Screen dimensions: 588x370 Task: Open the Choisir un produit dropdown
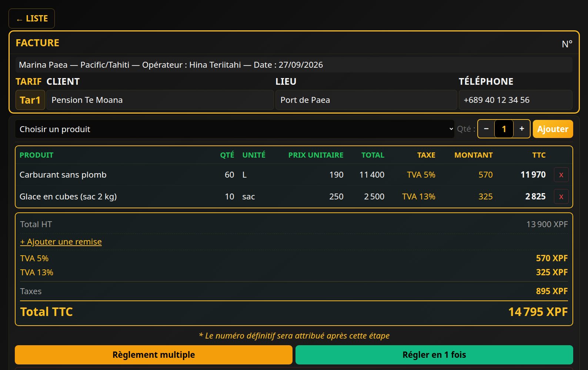pos(235,129)
